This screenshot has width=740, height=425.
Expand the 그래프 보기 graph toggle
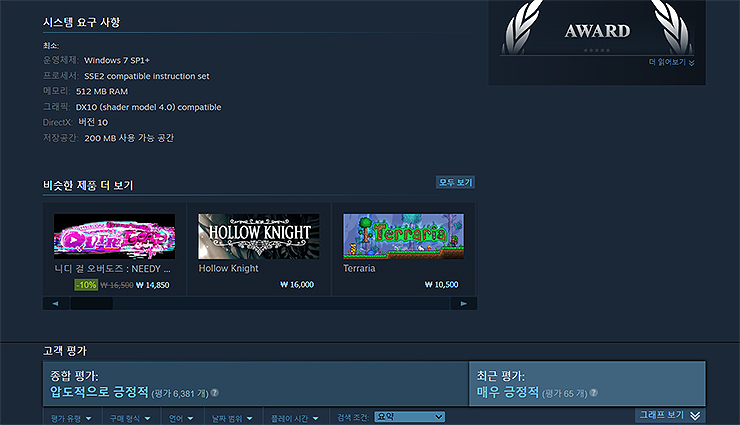pyautogui.click(x=670, y=415)
